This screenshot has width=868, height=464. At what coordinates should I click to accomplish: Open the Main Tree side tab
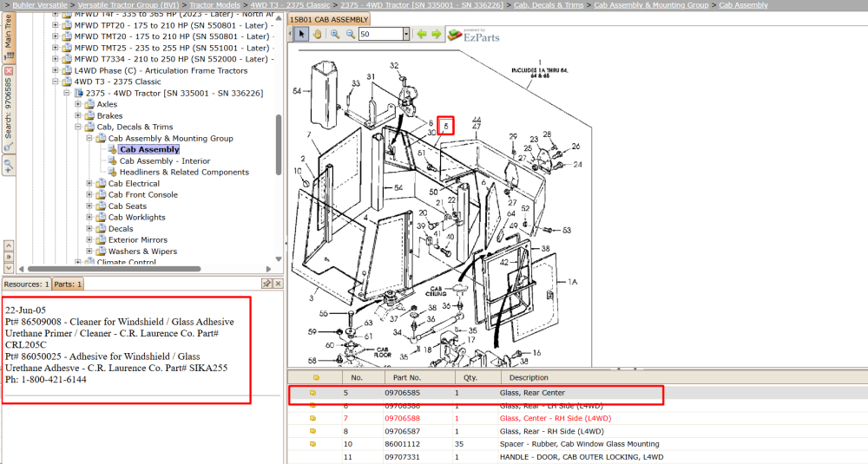click(9, 36)
